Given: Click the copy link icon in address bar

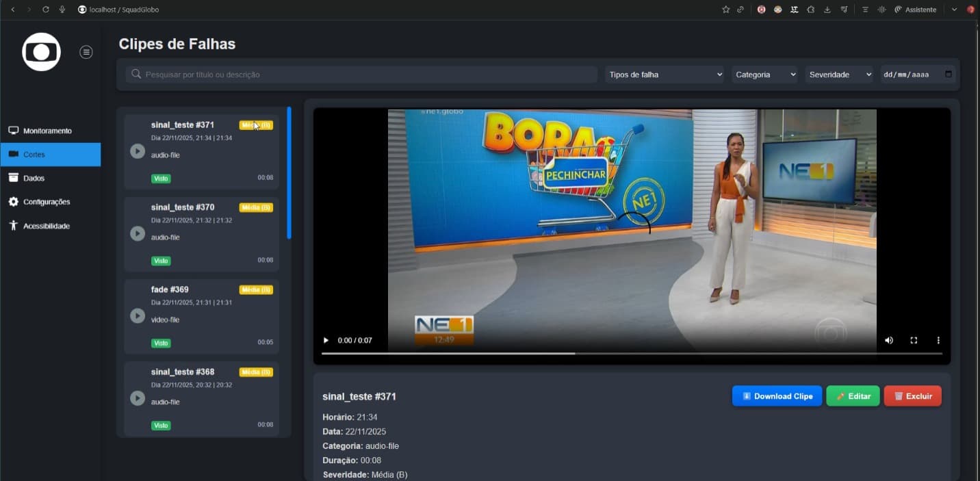Looking at the screenshot, I should [x=740, y=10].
